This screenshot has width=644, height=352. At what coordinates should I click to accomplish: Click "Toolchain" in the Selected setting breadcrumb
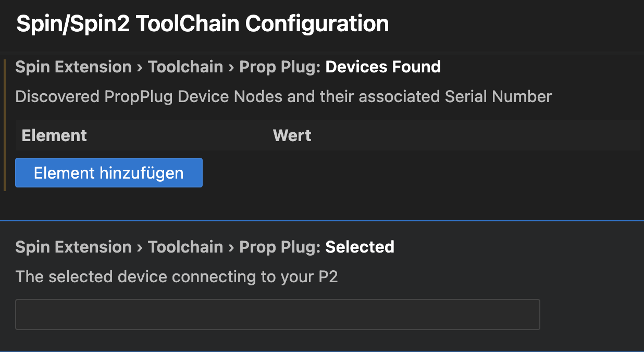185,247
